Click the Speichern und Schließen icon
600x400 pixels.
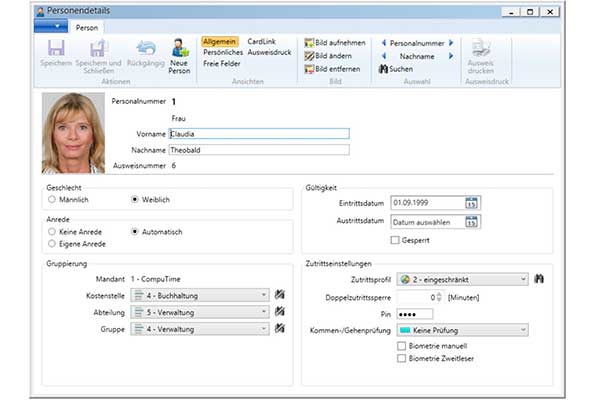point(97,49)
